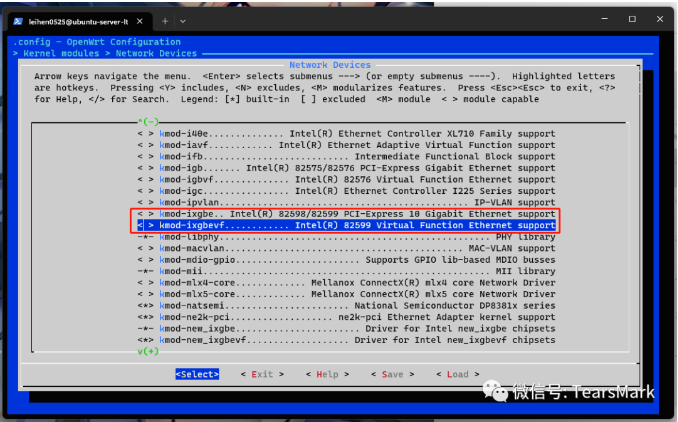Close the leihen0525@ubuntu-server tab
The image size is (678, 422).
click(140, 21)
